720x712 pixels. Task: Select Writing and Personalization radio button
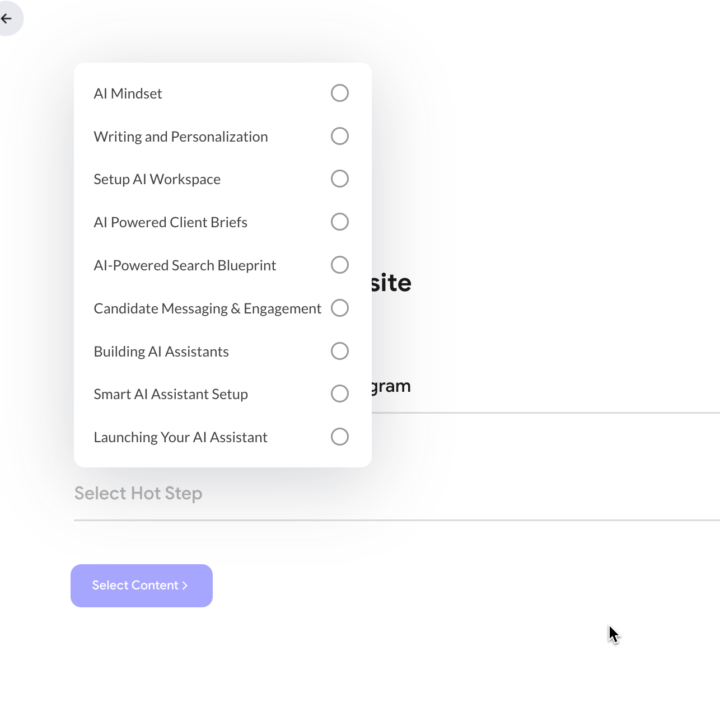(339, 136)
